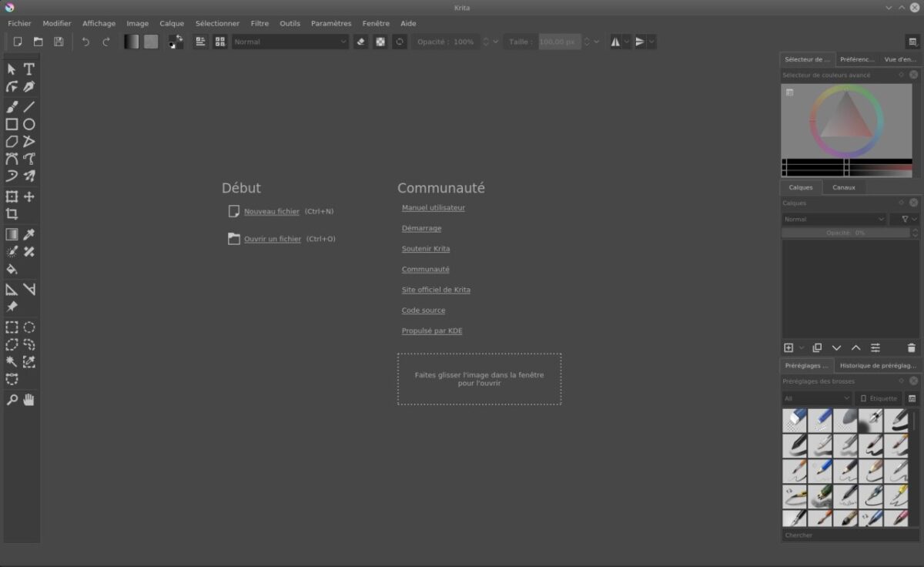The height and width of the screenshot is (567, 924).
Task: Choose the magic wand contiguous selection tool
Action: pos(12,362)
